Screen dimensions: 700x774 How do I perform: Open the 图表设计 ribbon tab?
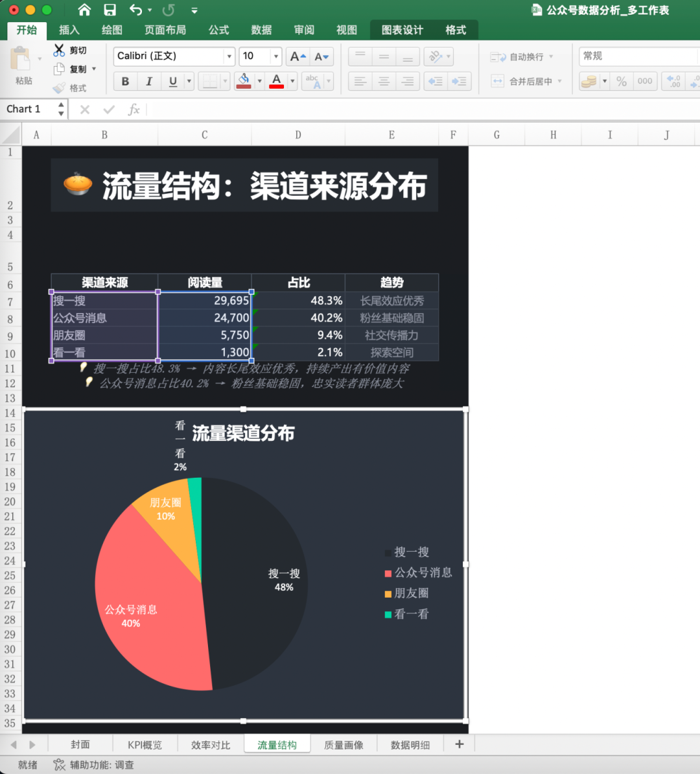pyautogui.click(x=402, y=30)
